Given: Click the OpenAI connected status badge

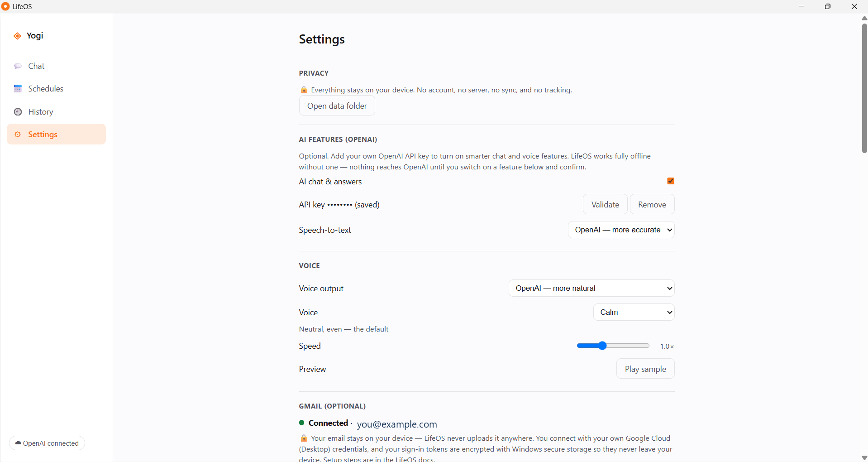Looking at the screenshot, I should pos(47,443).
